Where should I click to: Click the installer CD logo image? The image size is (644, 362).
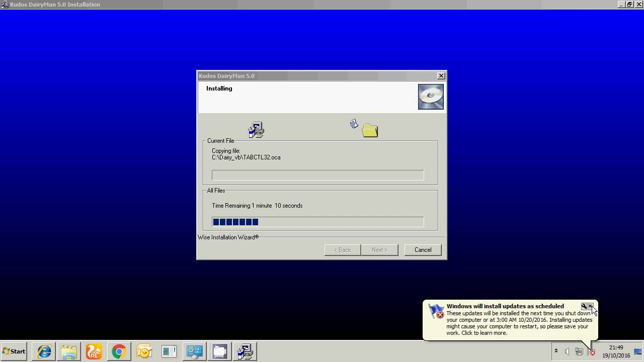pyautogui.click(x=431, y=97)
